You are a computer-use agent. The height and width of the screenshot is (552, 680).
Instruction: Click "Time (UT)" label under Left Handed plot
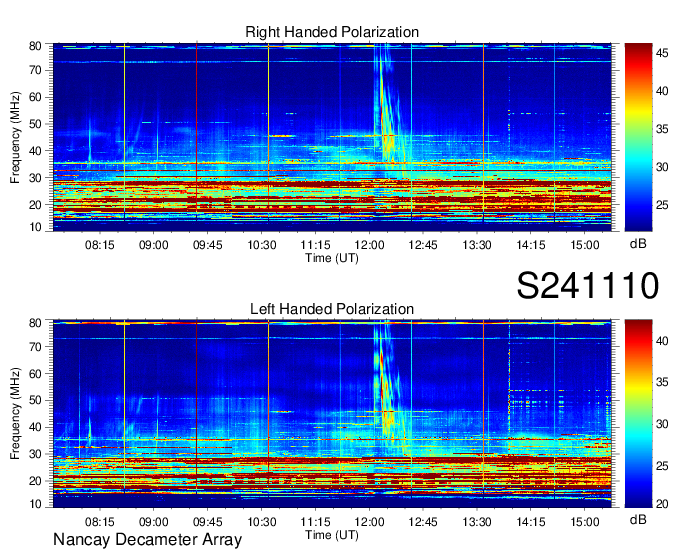[x=332, y=535]
